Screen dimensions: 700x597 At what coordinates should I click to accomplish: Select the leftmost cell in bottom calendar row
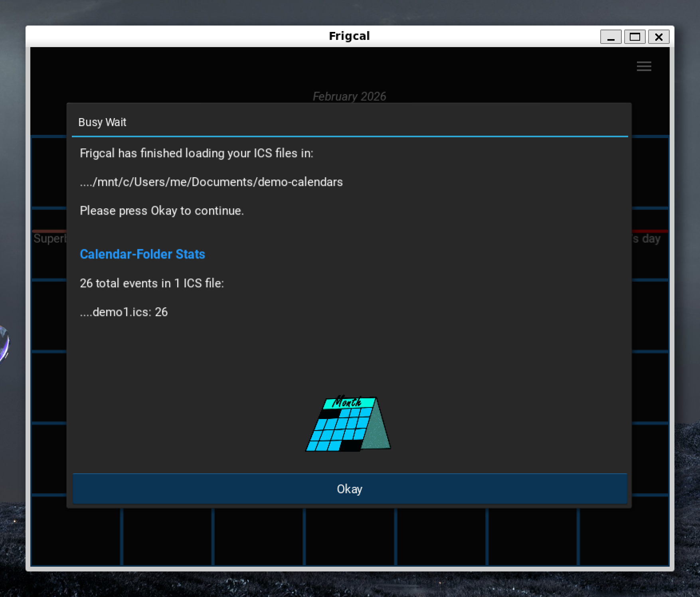(x=76, y=537)
